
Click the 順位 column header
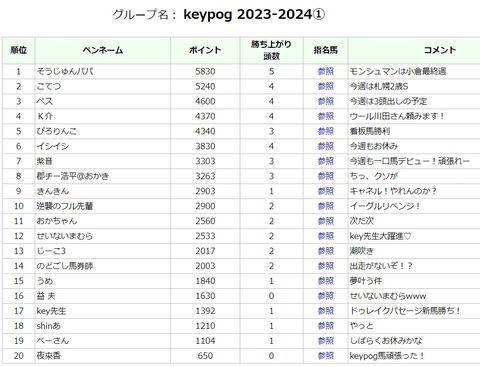tap(18, 50)
